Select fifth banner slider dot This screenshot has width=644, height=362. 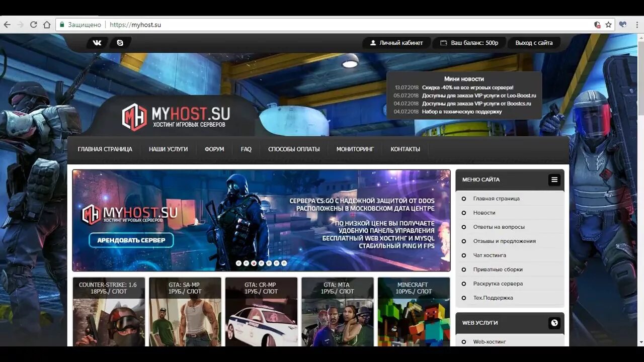tap(269, 263)
